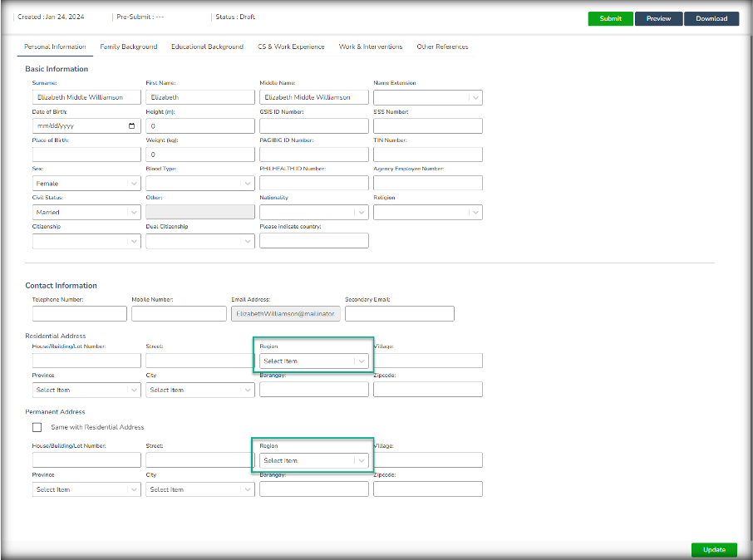The height and width of the screenshot is (560, 753).
Task: Go to CS & Work Experience tab
Action: (291, 47)
